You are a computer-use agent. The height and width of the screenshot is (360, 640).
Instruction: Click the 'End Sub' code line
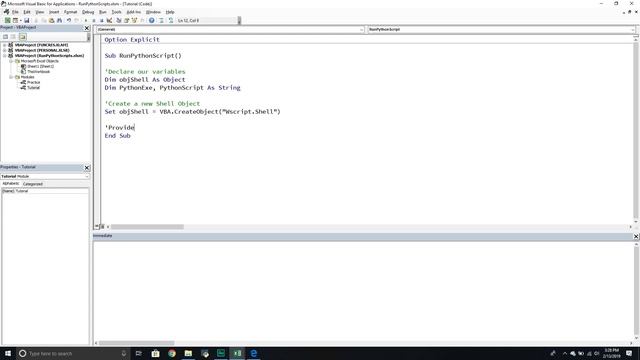pos(118,136)
